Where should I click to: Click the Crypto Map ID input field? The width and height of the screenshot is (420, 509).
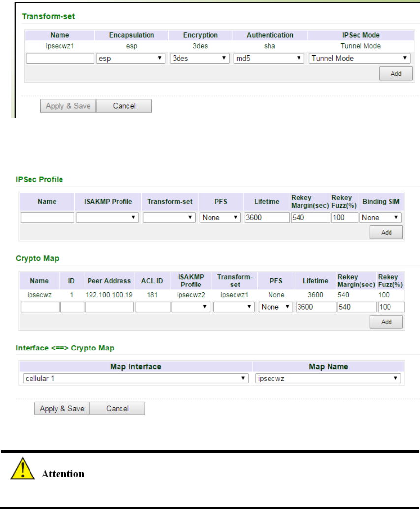[x=72, y=307]
